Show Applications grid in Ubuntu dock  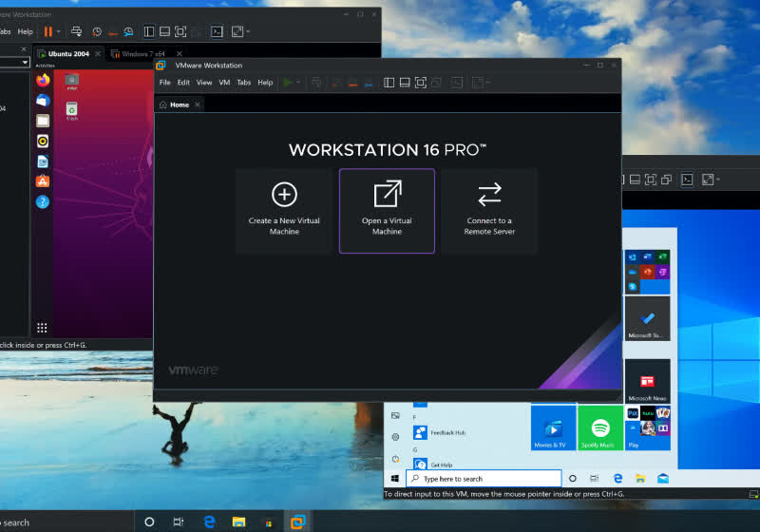pos(43,327)
